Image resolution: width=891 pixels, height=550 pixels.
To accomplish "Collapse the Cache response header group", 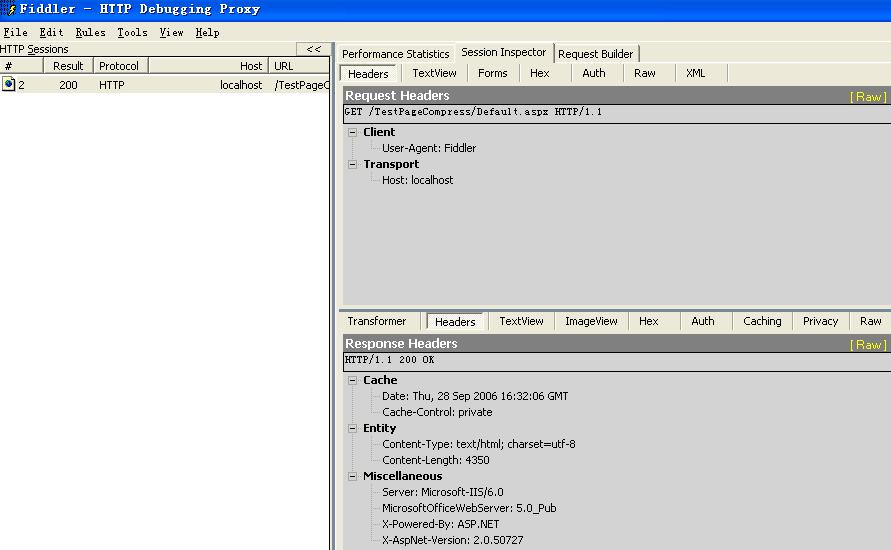I will tap(353, 380).
